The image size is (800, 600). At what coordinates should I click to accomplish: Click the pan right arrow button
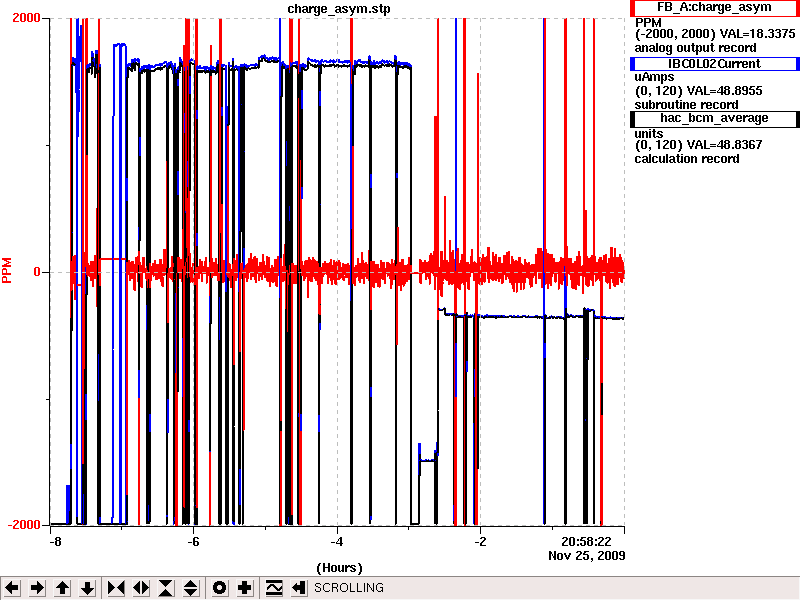pyautogui.click(x=37, y=588)
